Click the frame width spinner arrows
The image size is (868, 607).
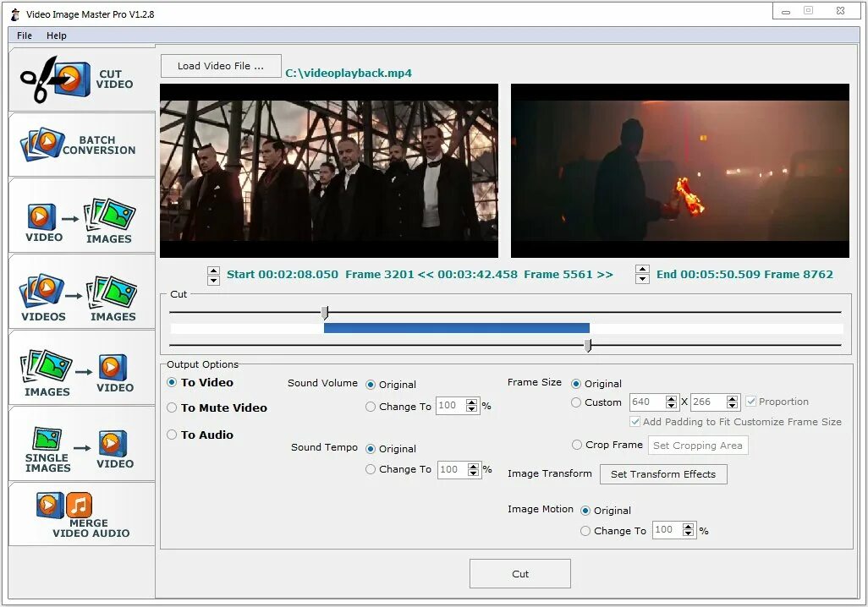(x=673, y=402)
